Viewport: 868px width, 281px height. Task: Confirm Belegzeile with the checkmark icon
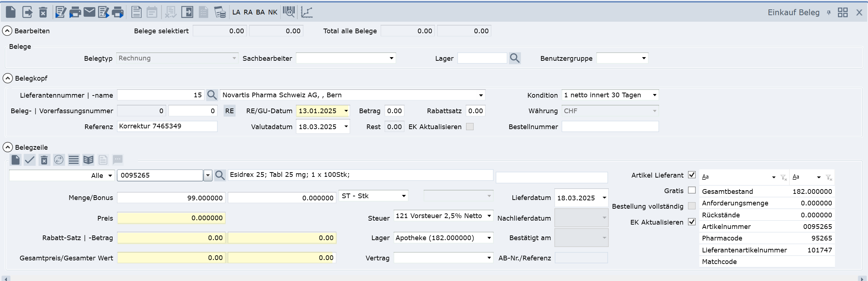[30, 159]
